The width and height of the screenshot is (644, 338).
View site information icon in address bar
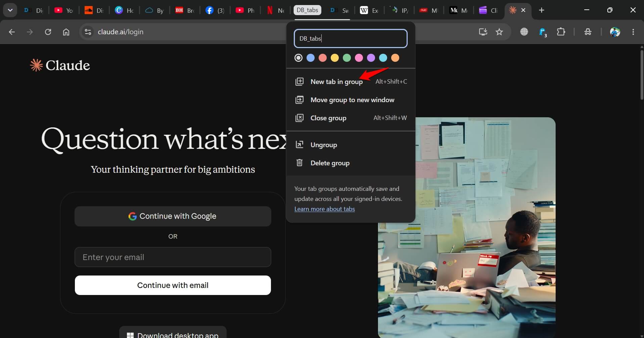pos(88,32)
